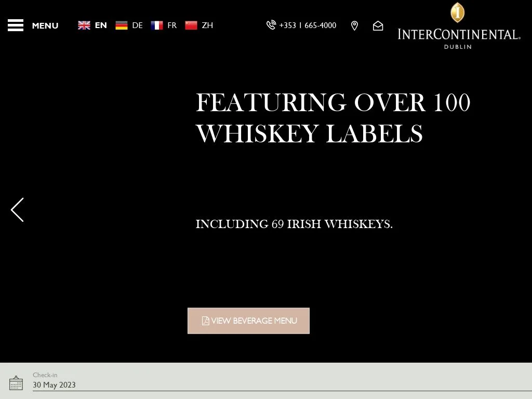Switch language to FR
The image size is (532, 399).
pos(172,25)
